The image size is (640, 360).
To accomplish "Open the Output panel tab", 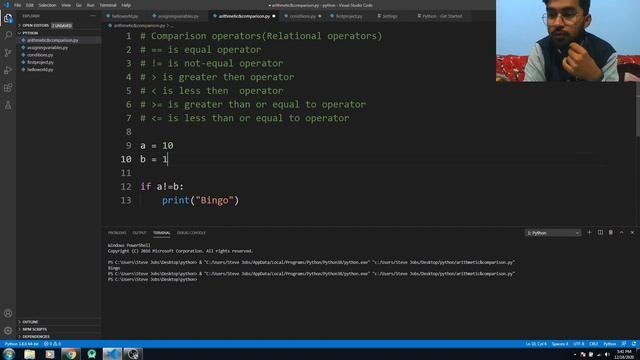I will (x=139, y=233).
